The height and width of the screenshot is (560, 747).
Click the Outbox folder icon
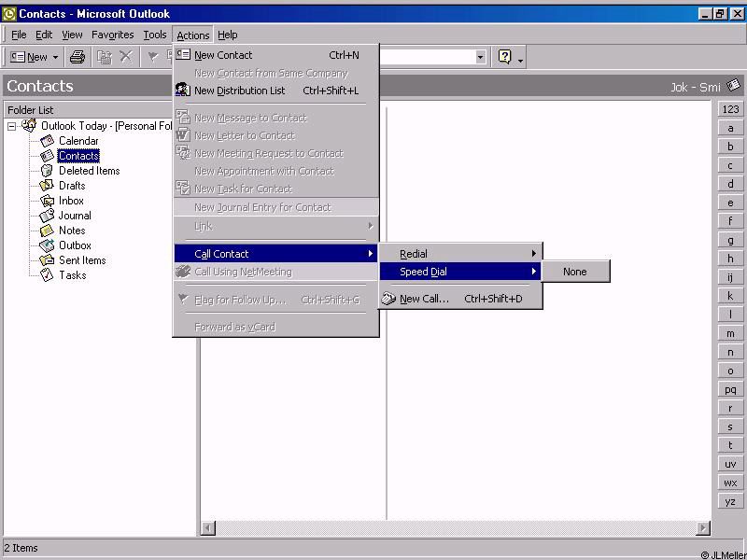(48, 245)
